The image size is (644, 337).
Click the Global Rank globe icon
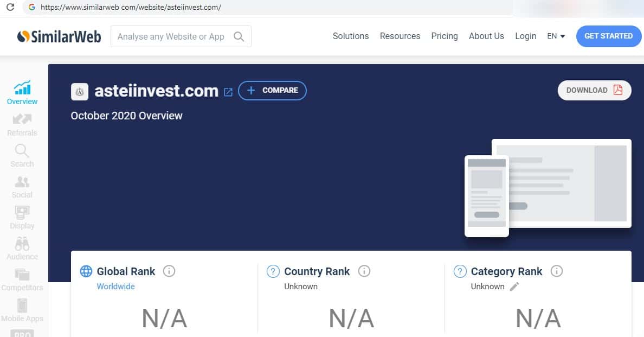click(x=86, y=271)
